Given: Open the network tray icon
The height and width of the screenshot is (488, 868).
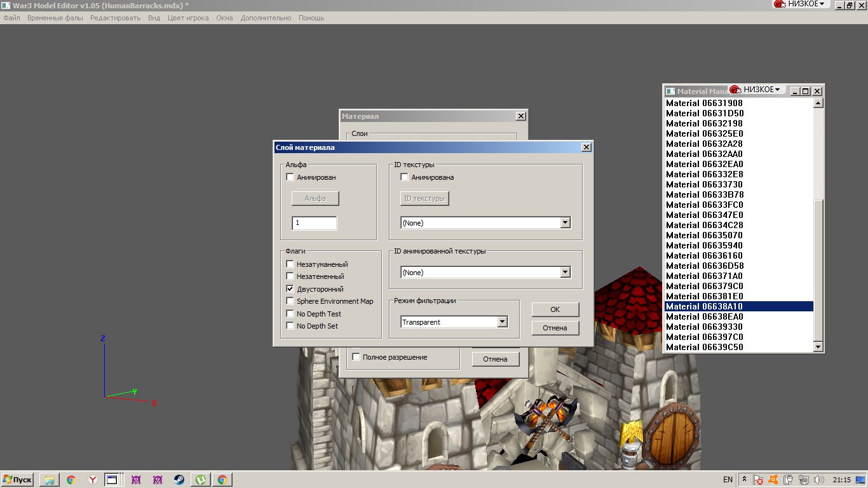Looking at the screenshot, I should coord(804,480).
